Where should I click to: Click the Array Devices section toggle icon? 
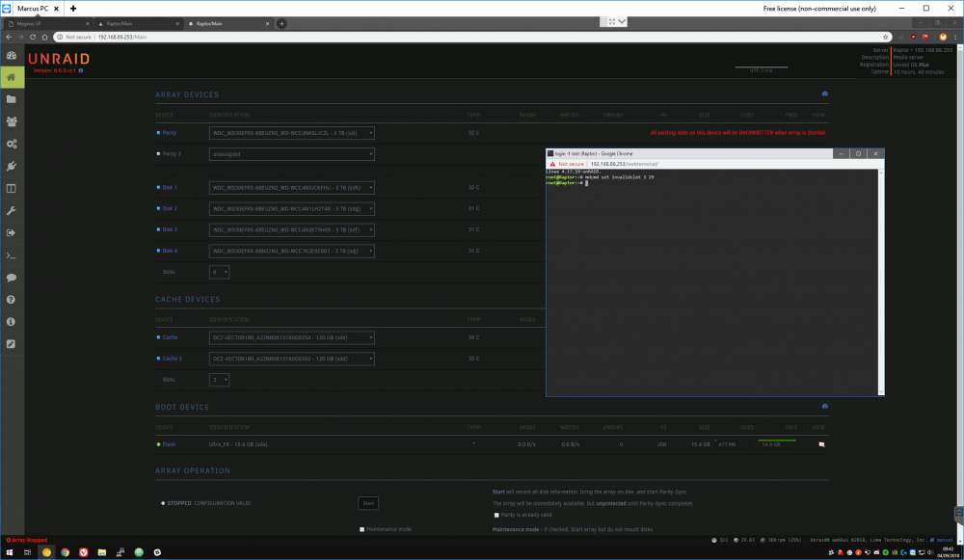tap(825, 94)
